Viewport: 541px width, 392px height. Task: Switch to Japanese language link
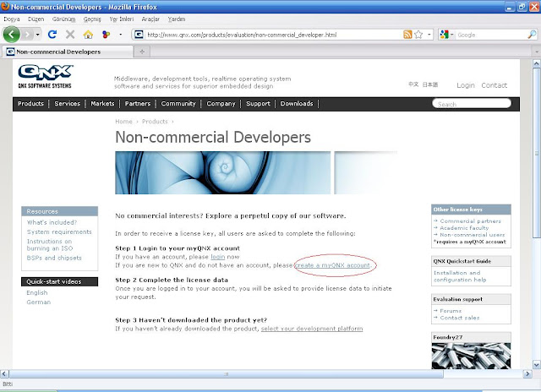pos(430,84)
